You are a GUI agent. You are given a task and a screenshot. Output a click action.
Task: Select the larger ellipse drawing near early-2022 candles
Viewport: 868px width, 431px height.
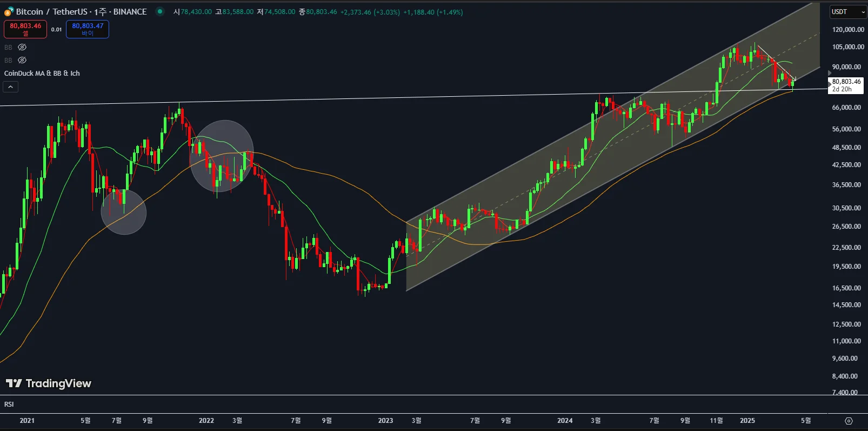click(x=222, y=156)
